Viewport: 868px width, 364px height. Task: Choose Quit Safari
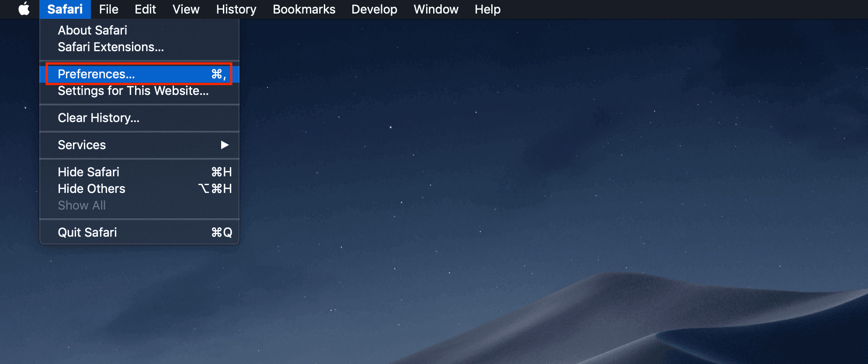(139, 232)
